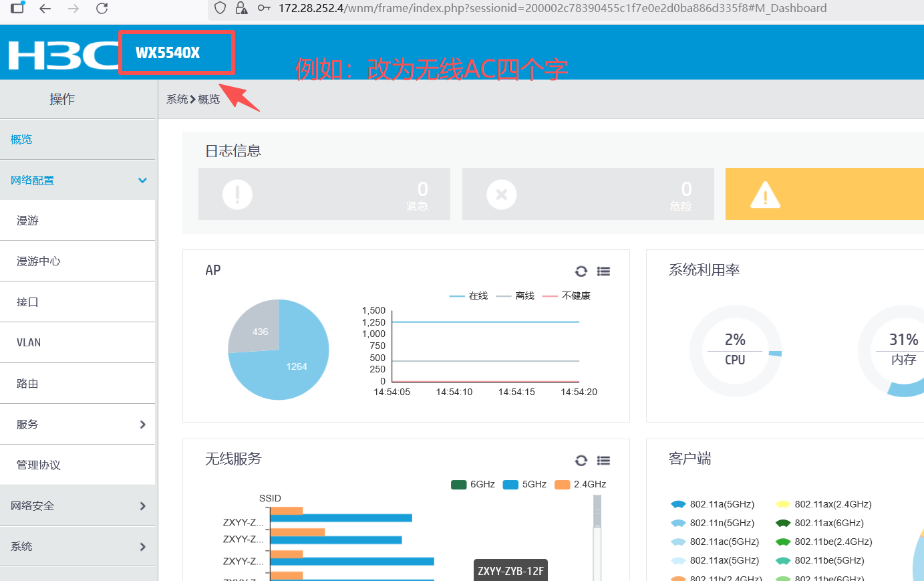Toggle 5GHz in the 无线服务 legend

click(524, 484)
